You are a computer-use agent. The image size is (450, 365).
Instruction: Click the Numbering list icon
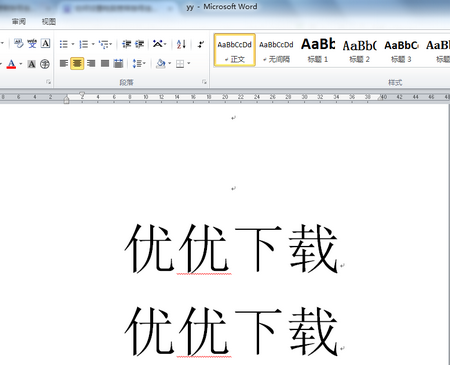[83, 44]
